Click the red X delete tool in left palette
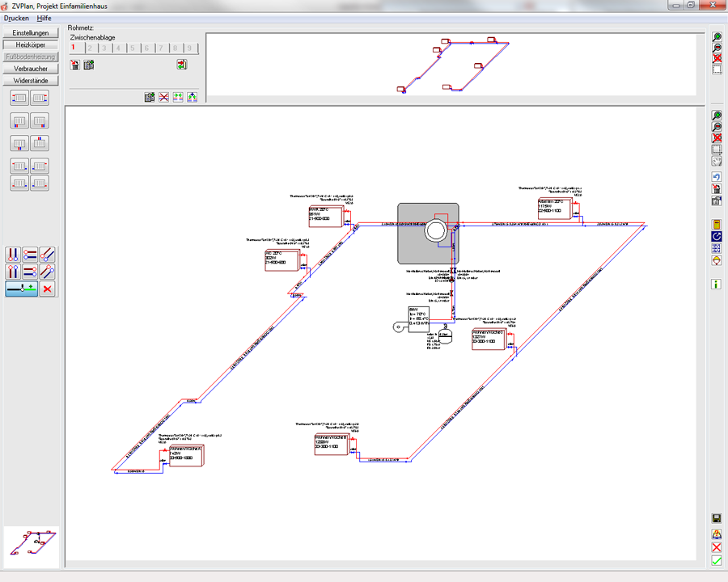 [48, 289]
